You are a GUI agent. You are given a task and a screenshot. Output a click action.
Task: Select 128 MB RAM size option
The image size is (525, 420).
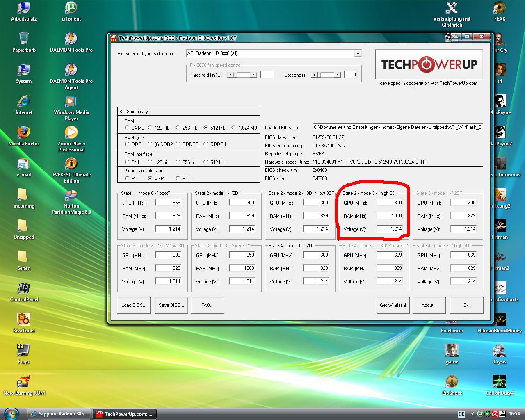point(150,128)
